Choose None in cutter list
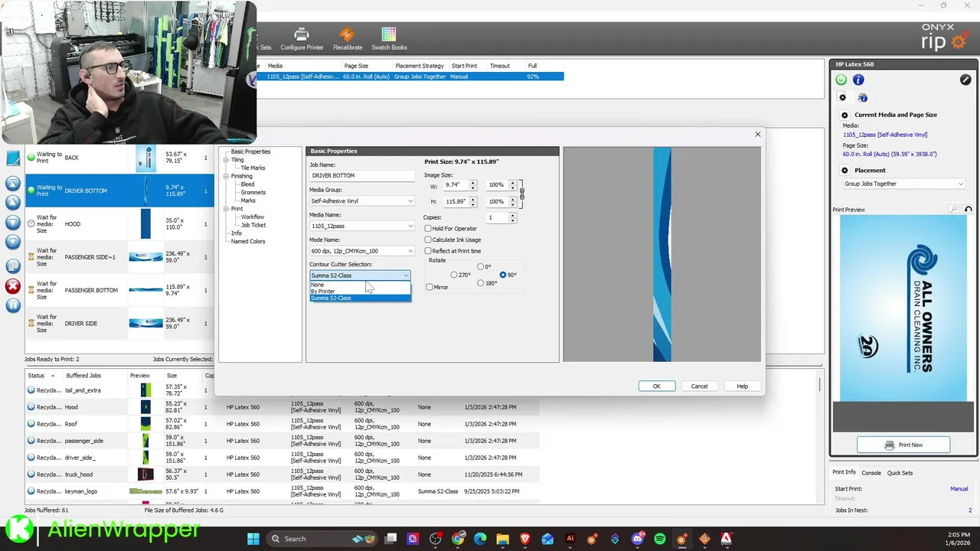The width and height of the screenshot is (980, 551). point(360,285)
